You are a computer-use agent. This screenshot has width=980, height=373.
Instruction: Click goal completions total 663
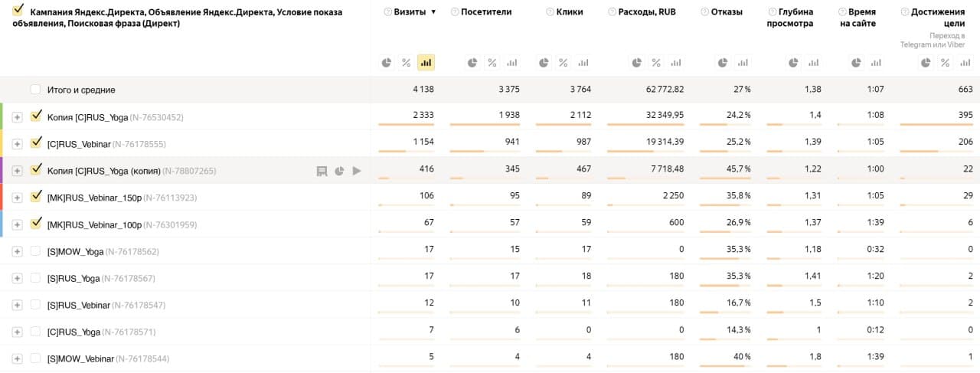pyautogui.click(x=965, y=90)
